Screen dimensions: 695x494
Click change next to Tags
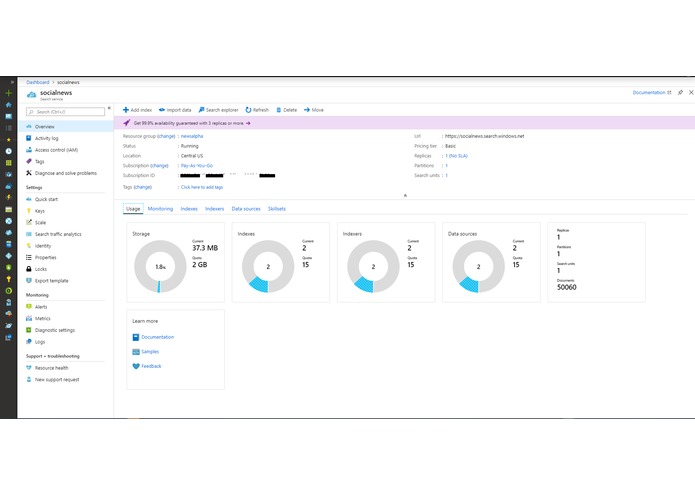(x=143, y=187)
